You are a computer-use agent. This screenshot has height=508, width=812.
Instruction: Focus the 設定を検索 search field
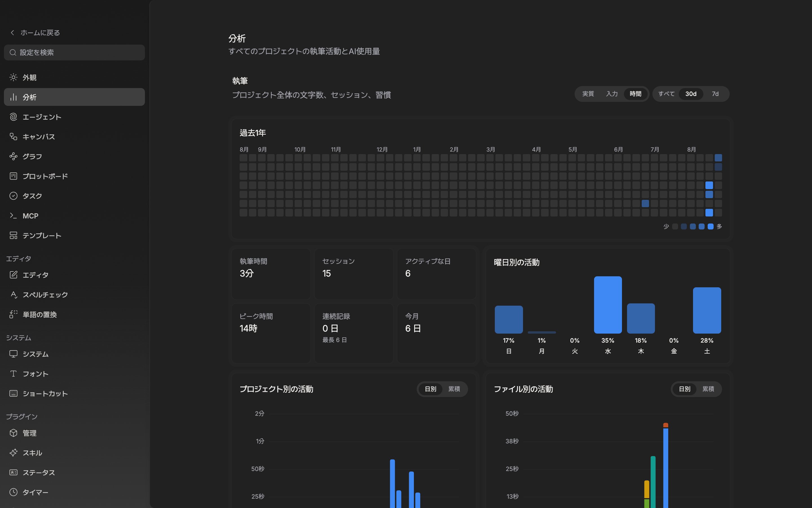(74, 52)
